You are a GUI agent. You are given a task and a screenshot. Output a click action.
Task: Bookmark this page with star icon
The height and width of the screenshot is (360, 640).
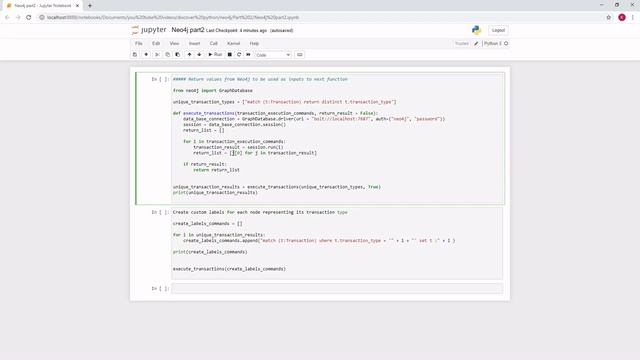(x=609, y=18)
